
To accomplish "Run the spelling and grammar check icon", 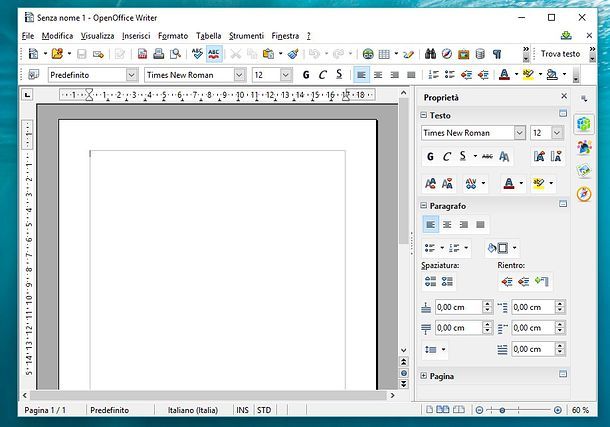I will click(x=197, y=54).
